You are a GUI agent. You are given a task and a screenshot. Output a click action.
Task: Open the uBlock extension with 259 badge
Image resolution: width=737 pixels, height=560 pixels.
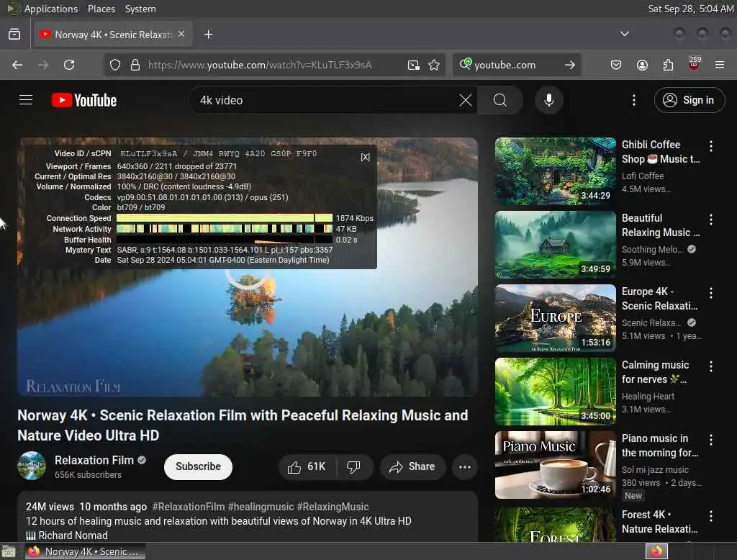pos(694,64)
